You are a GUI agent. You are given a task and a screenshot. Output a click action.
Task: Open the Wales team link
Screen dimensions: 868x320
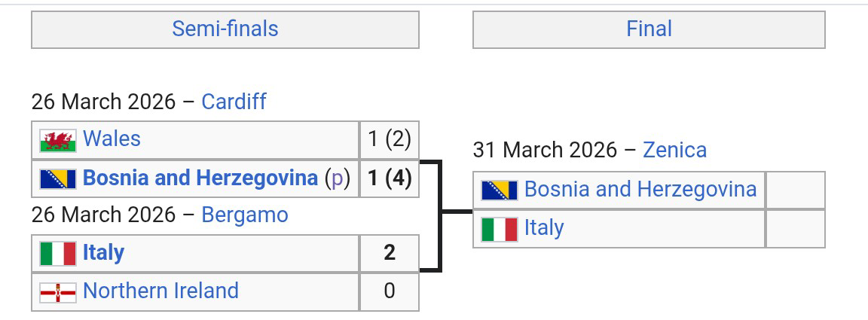(112, 139)
